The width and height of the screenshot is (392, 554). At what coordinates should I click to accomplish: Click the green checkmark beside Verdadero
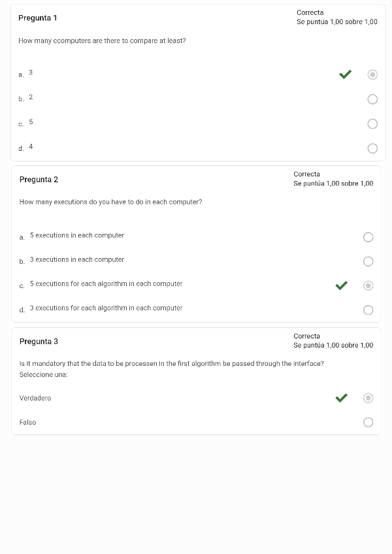341,398
